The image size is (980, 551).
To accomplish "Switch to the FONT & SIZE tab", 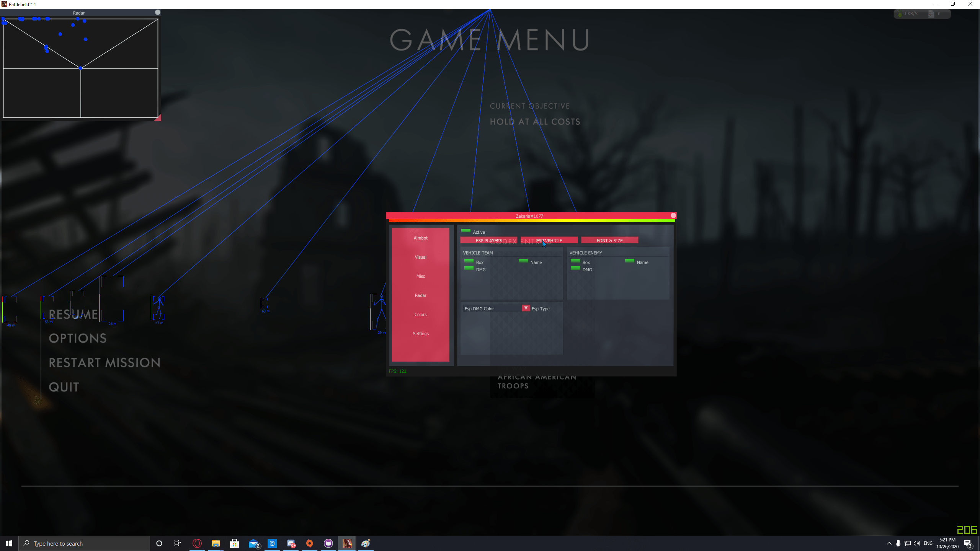I will tap(609, 240).
